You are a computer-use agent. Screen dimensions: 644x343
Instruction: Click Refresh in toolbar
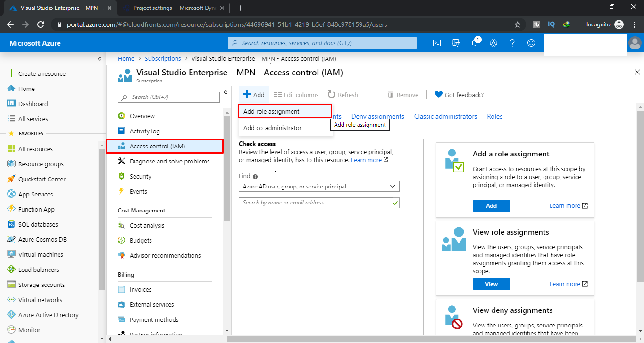(343, 95)
